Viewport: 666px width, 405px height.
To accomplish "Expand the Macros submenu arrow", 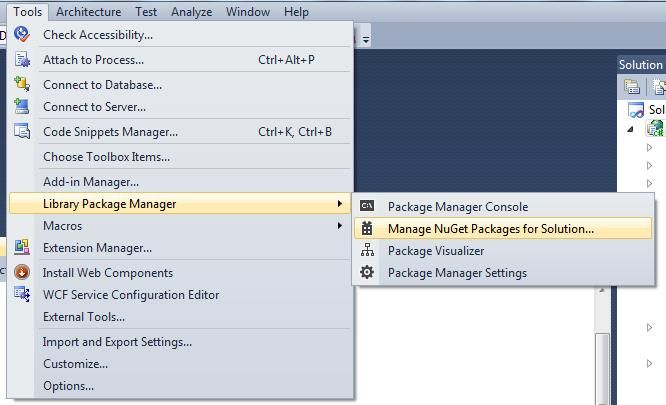I will coord(339,225).
